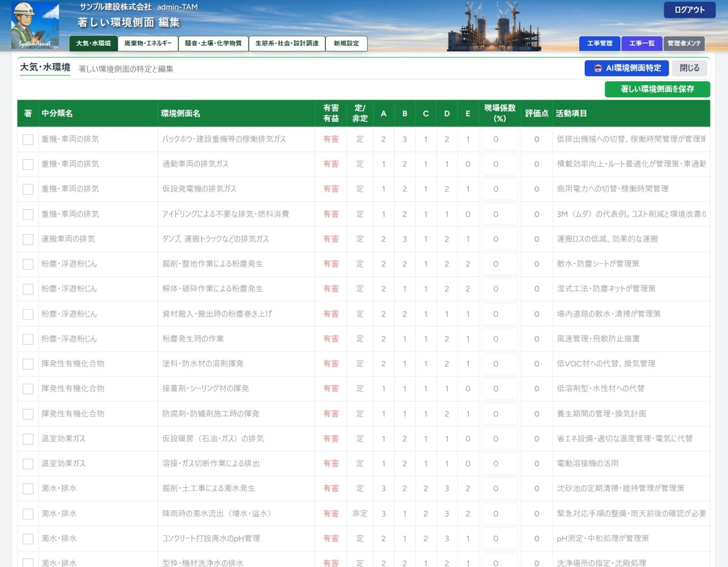Click the robot icon on AI環境側面特定
Screen dimensions: 728x567
(x=598, y=68)
